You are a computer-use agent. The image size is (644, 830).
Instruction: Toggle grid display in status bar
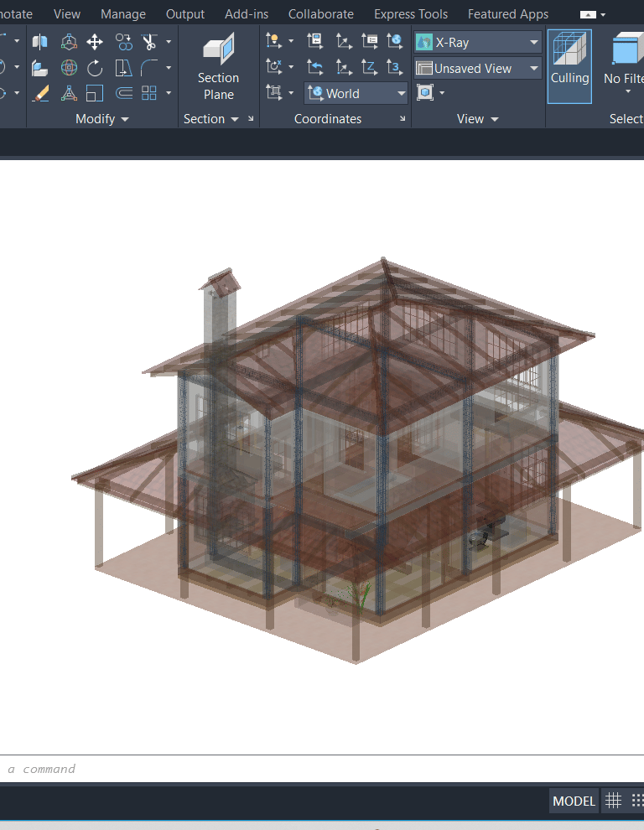pyautogui.click(x=613, y=801)
